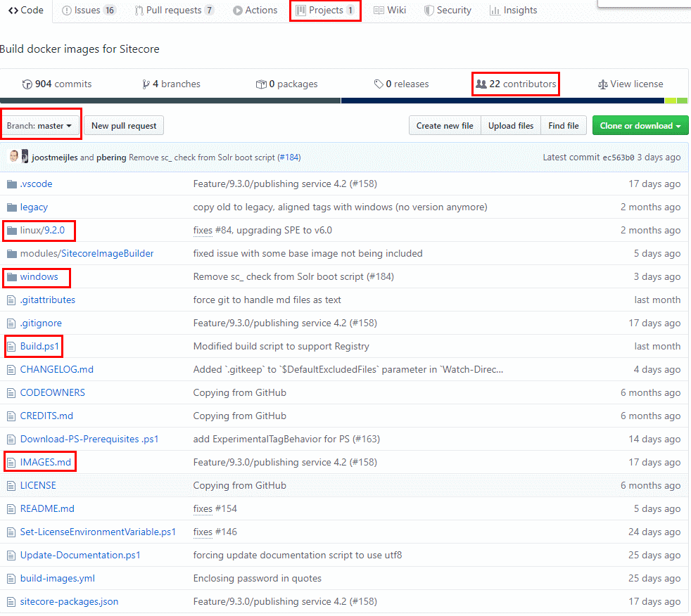Open the .gitattributes file

48,300
